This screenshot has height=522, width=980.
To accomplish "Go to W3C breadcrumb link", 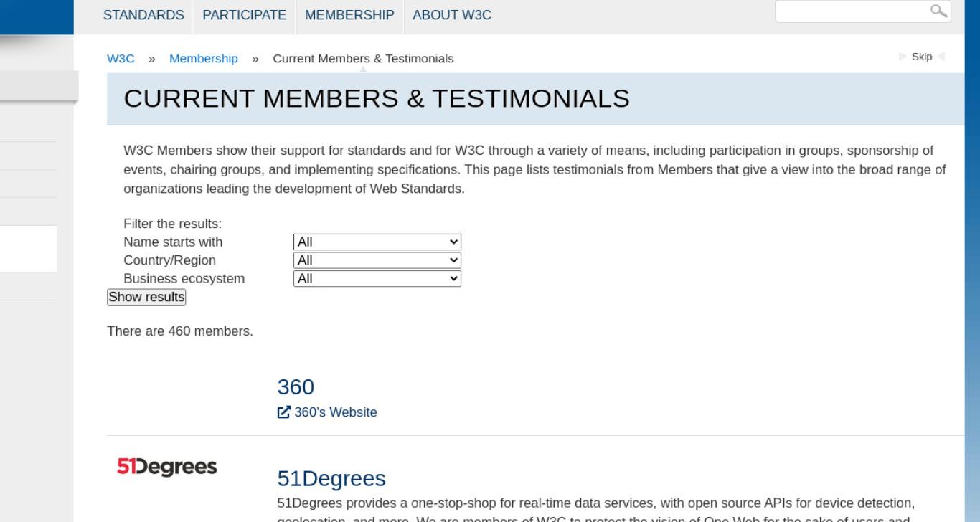I will [x=121, y=58].
